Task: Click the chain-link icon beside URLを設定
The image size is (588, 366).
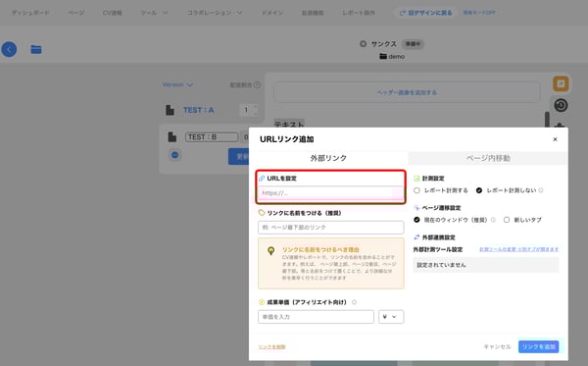Action: pyautogui.click(x=262, y=179)
